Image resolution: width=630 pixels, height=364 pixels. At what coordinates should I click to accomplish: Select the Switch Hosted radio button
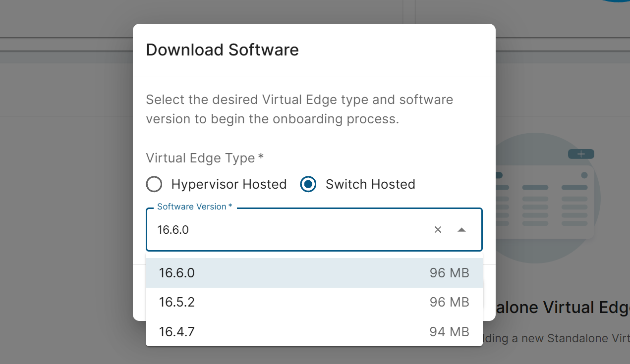pos(308,184)
